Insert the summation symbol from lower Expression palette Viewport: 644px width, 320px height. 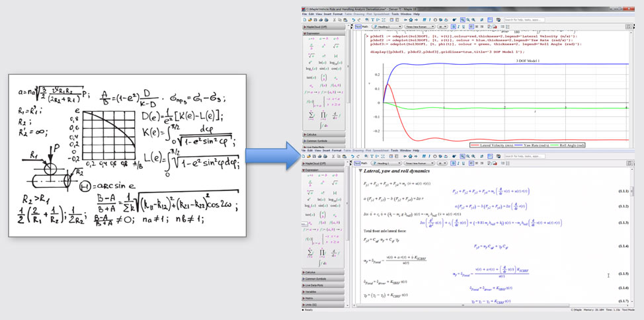pyautogui.click(x=311, y=251)
